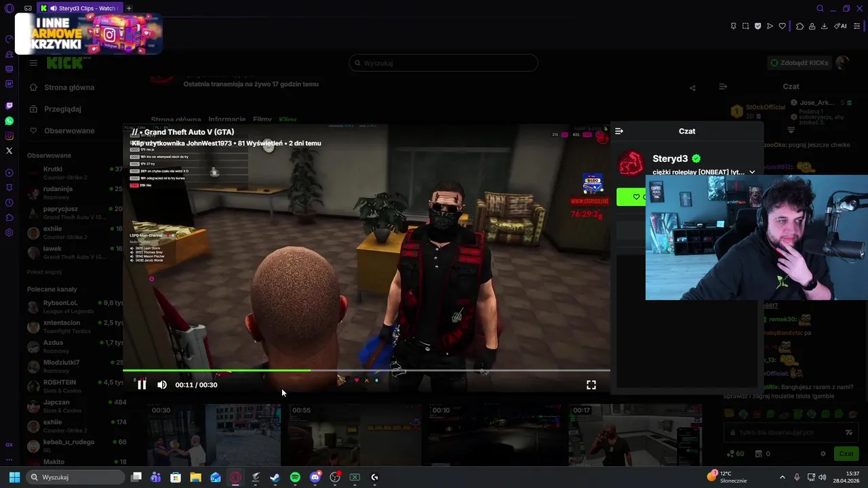Click the Zdobądź KICKs button
The image size is (868, 488).
coord(799,63)
